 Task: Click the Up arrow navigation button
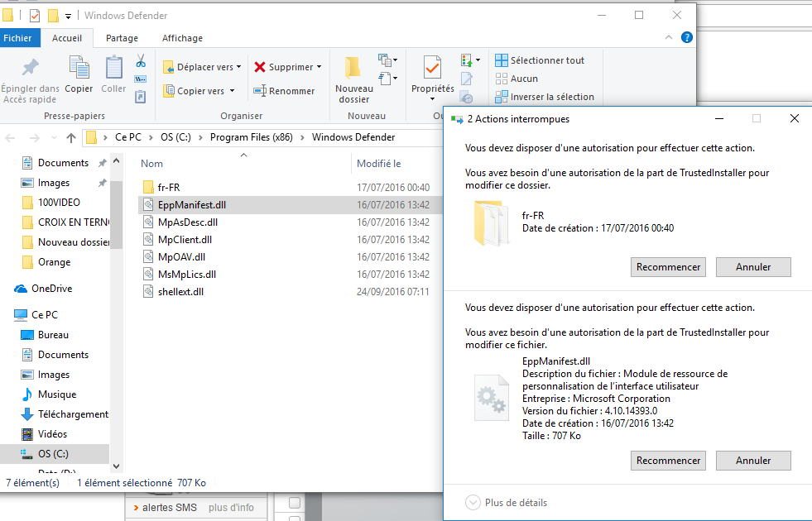(x=71, y=137)
